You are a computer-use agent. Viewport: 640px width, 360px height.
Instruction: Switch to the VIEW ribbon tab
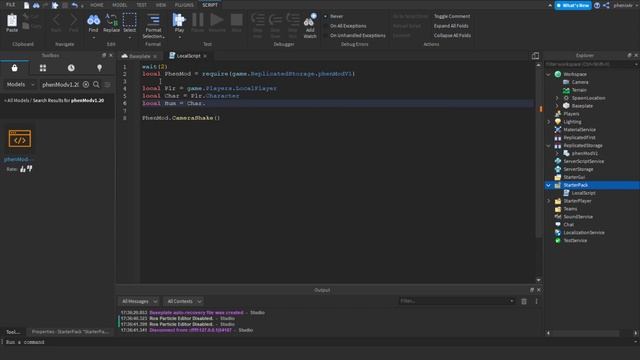click(x=161, y=5)
